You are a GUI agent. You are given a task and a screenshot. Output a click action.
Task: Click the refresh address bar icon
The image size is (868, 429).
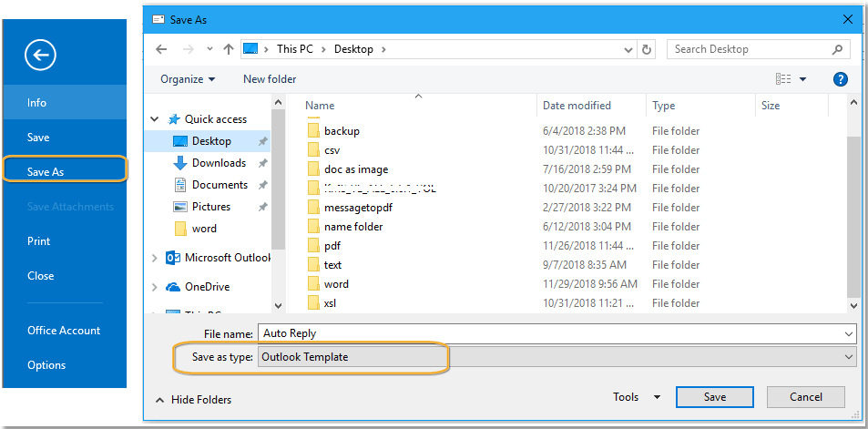(x=647, y=49)
